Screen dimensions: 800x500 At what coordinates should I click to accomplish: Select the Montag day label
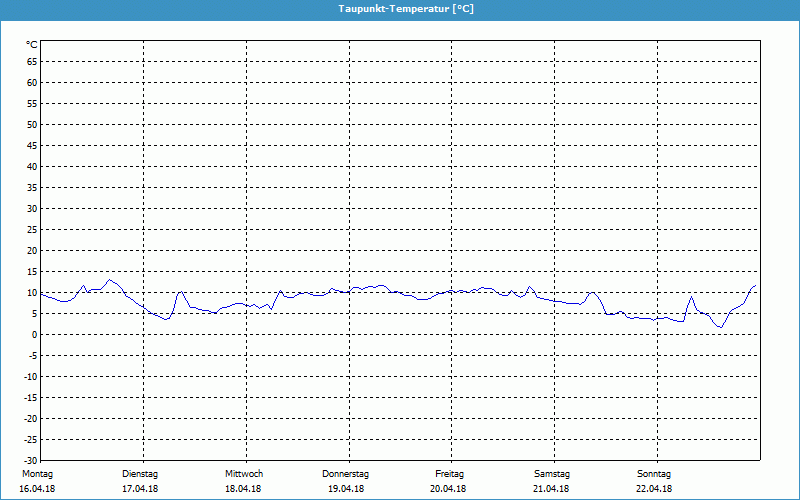point(37,474)
